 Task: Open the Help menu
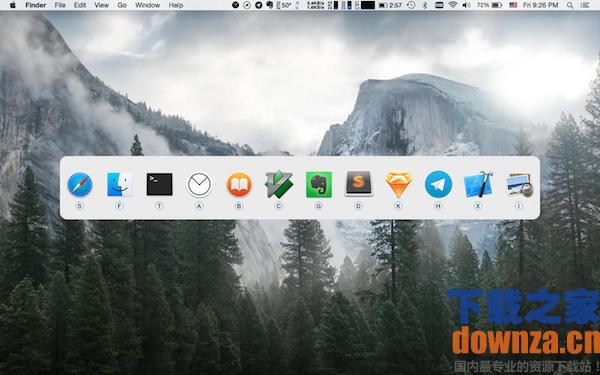click(176, 5)
